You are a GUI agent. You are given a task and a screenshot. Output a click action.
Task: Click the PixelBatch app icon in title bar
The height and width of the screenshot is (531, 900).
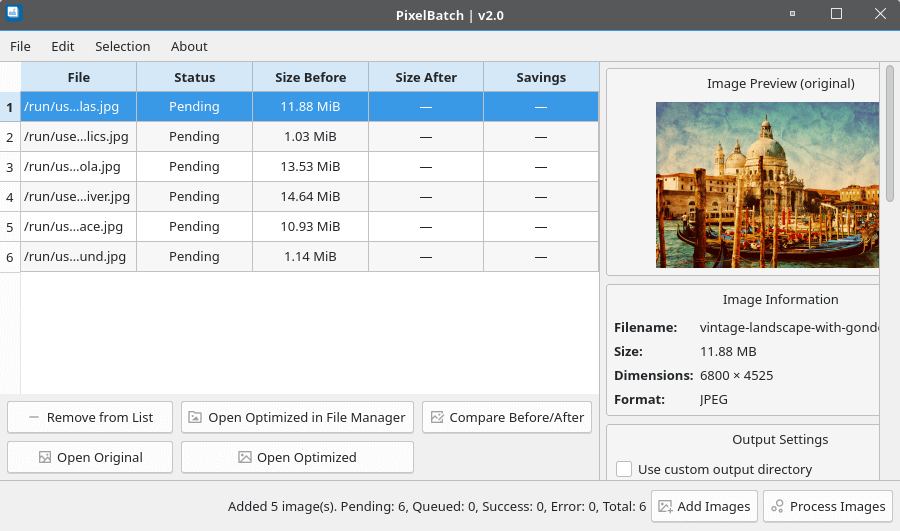tap(14, 13)
